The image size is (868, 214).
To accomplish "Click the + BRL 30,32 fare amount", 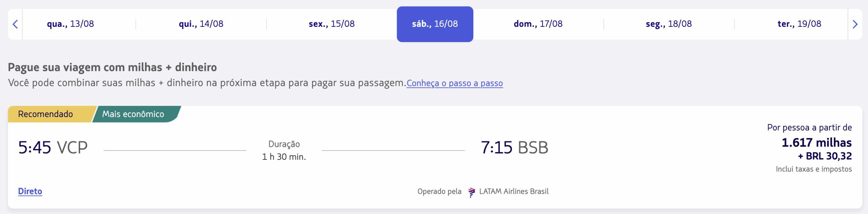I will tap(825, 156).
